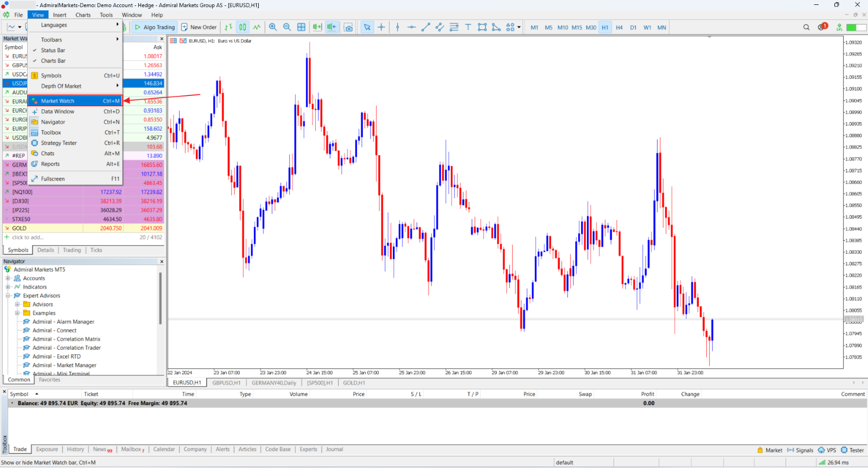This screenshot has height=468, width=868.
Task: Draw a horizontal line on chart
Action: [412, 27]
